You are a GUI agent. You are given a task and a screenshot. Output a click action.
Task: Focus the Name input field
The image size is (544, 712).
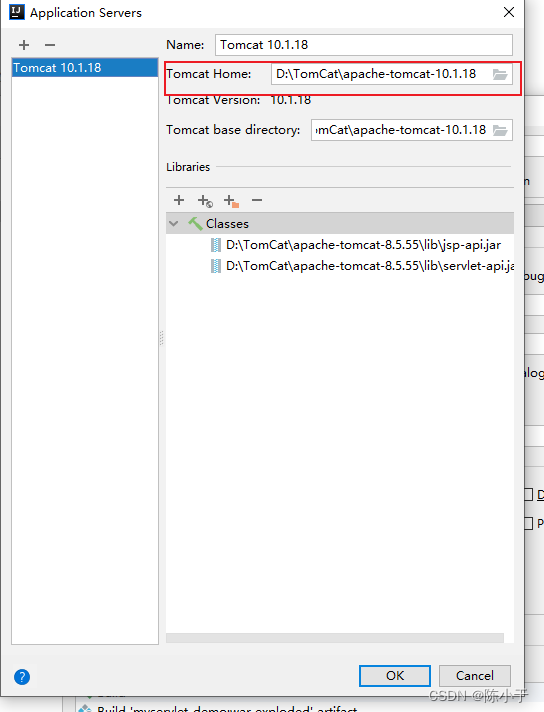[364, 45]
